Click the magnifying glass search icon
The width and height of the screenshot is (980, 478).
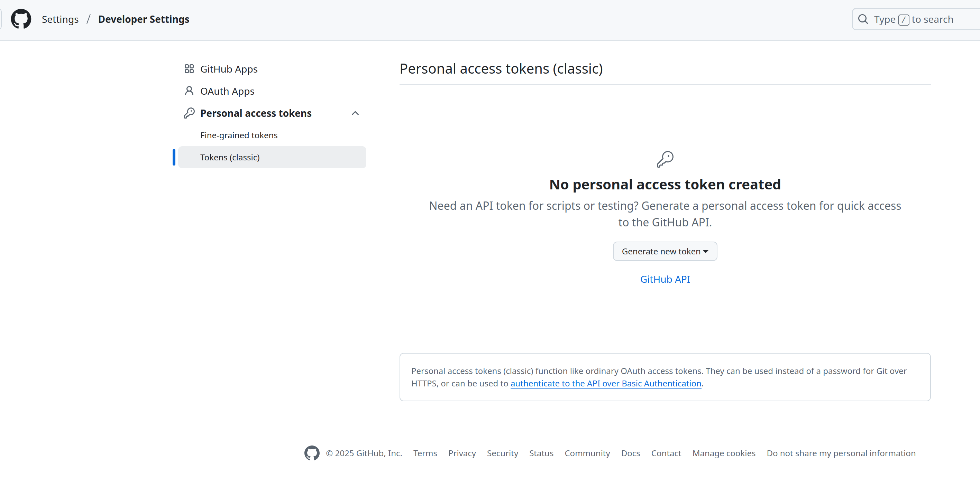click(x=863, y=19)
